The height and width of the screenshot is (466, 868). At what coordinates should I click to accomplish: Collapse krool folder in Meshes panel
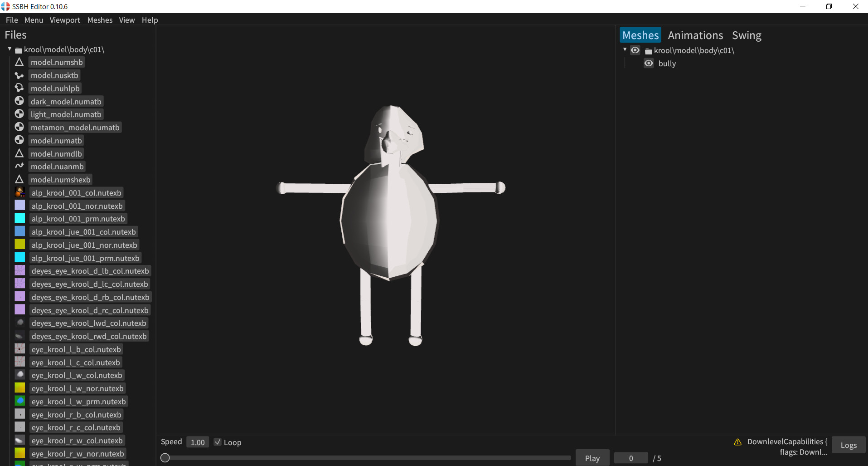[x=625, y=49]
